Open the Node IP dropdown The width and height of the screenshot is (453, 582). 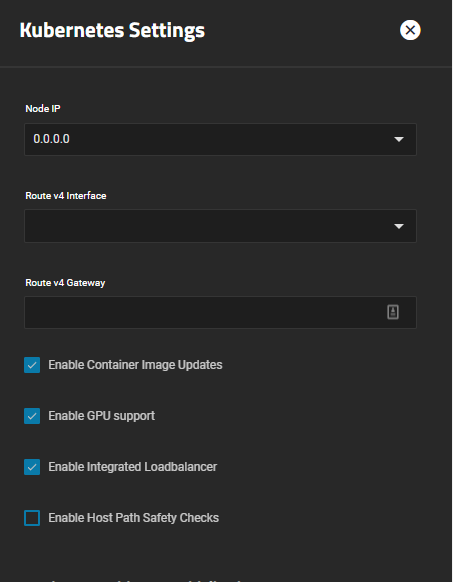pos(221,139)
